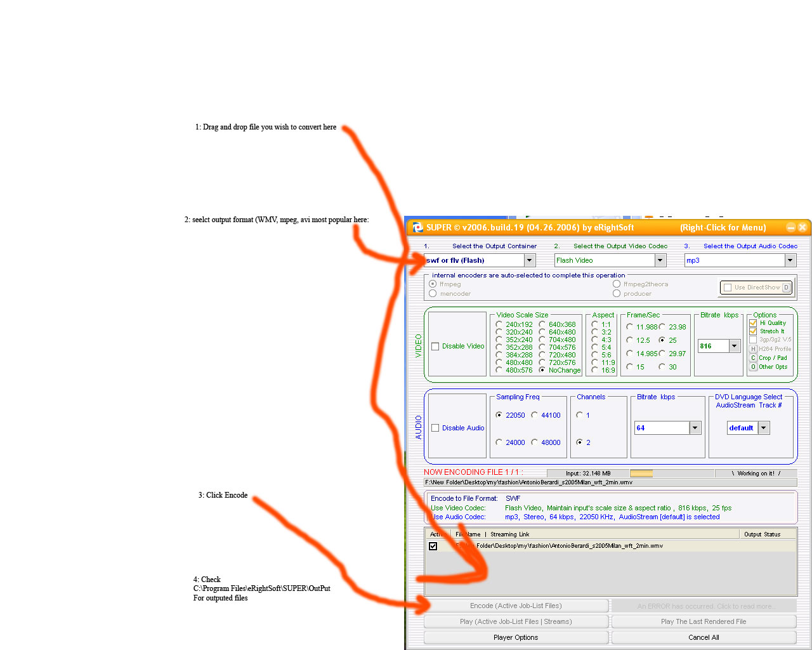Toggle the Hi Quality option
The width and height of the screenshot is (812, 650).
[x=753, y=323]
